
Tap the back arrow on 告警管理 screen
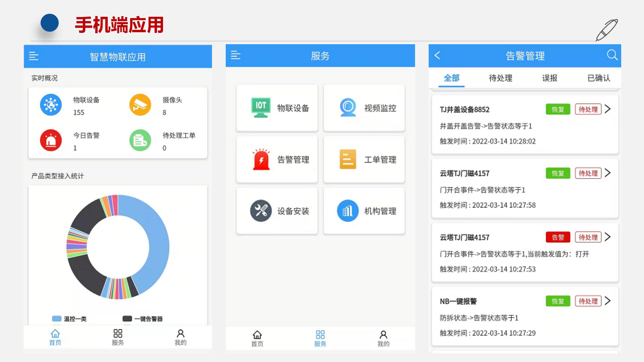tap(437, 55)
